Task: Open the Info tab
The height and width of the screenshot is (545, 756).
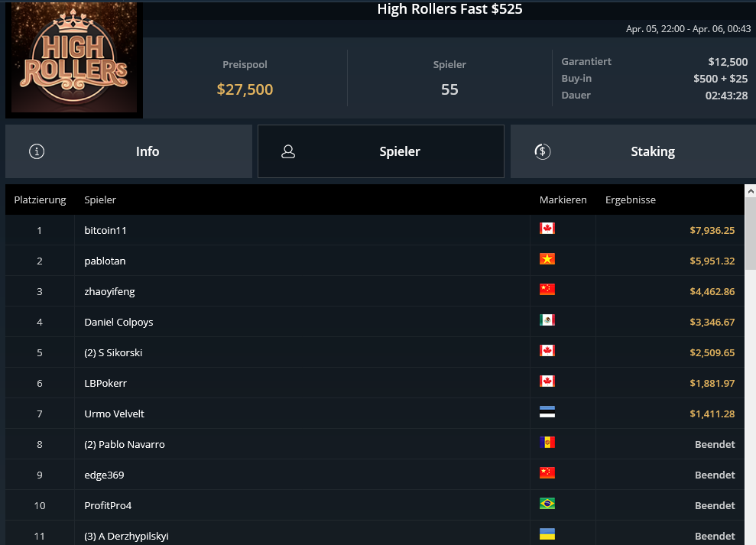Action: click(128, 151)
